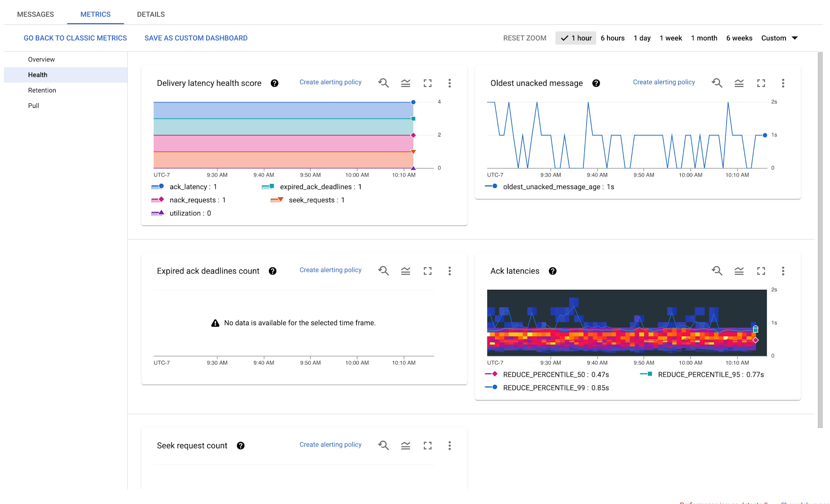Switch to the Details tab
Screen dimensions: 830x504
[x=150, y=13]
